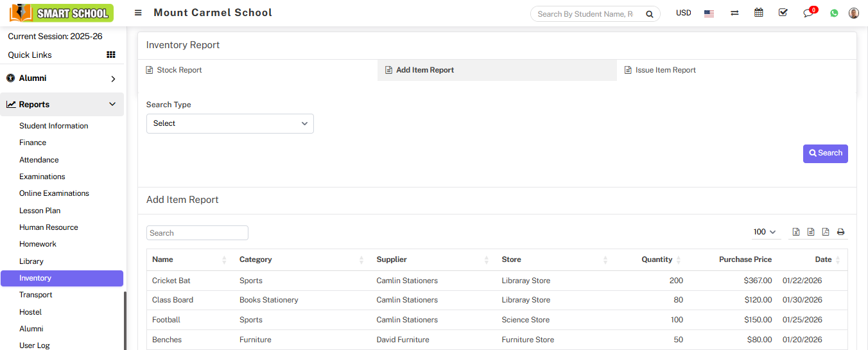Click the table filter Search field

197,233
